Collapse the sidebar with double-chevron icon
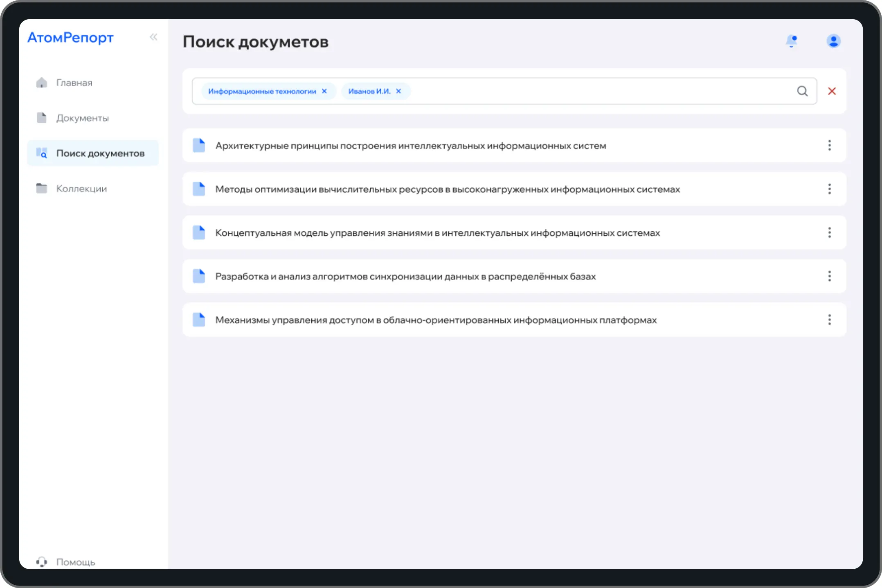This screenshot has width=882, height=588. 153,37
